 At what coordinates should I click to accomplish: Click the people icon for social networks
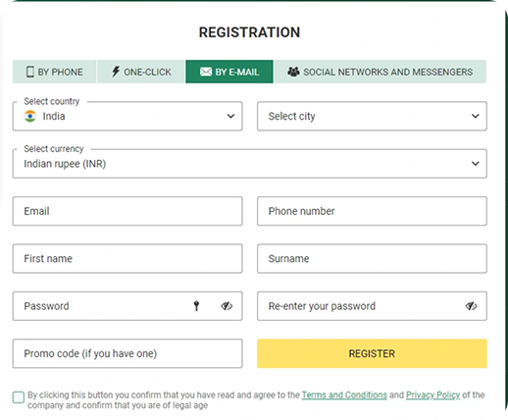click(x=293, y=72)
